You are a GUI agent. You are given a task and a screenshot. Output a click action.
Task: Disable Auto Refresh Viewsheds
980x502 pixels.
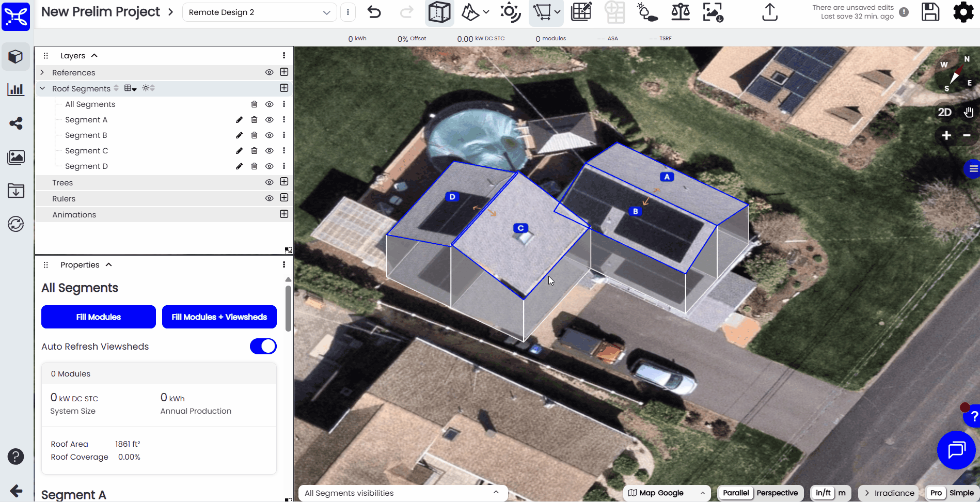(263, 346)
